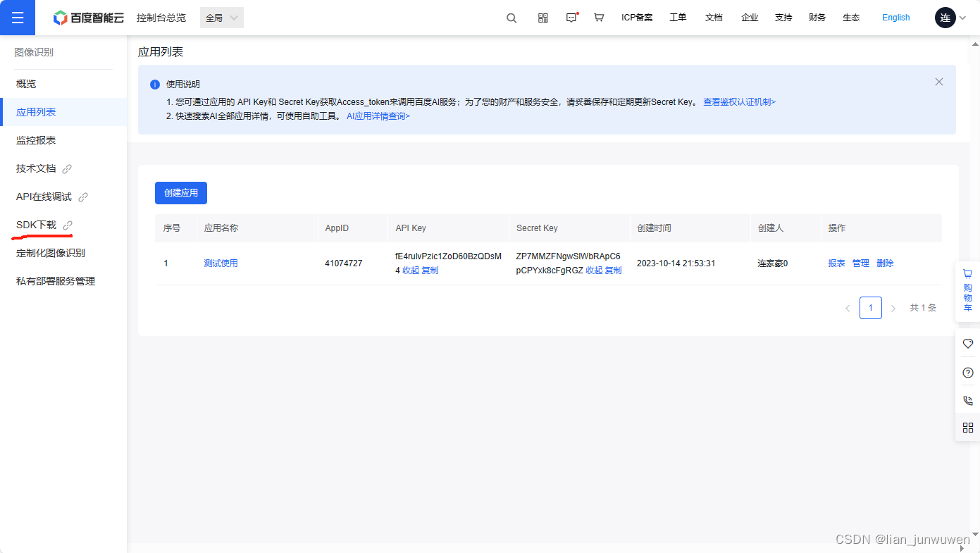The image size is (980, 553).
Task: Open API在线调试 in the sidebar
Action: [x=44, y=197]
